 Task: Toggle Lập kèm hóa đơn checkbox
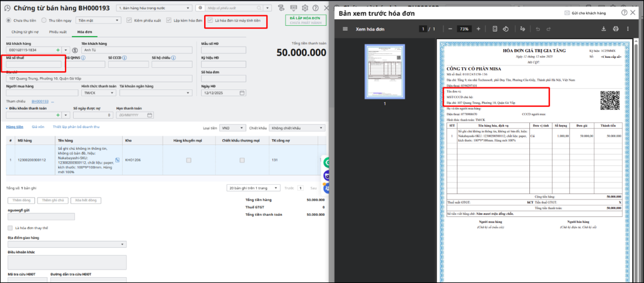coord(169,20)
